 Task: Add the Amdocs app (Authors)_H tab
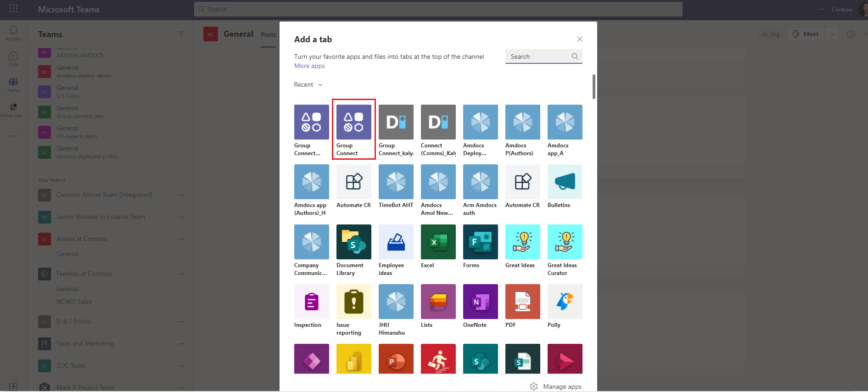coord(312,190)
